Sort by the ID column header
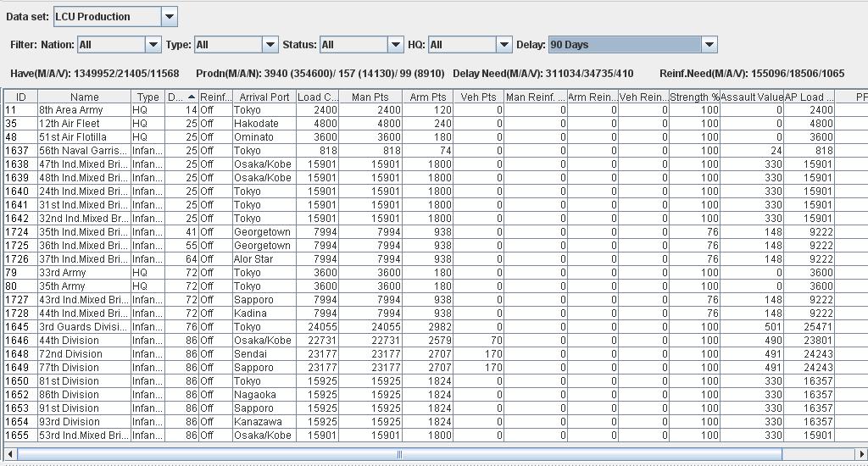The image size is (868, 466). [x=20, y=97]
